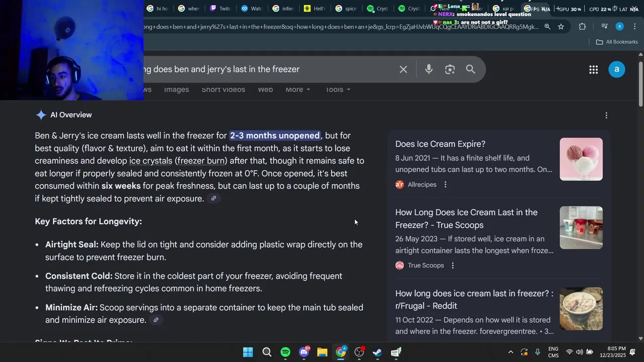The width and height of the screenshot is (644, 362).
Task: Open the notification bell in the tray
Action: pyautogui.click(x=633, y=352)
